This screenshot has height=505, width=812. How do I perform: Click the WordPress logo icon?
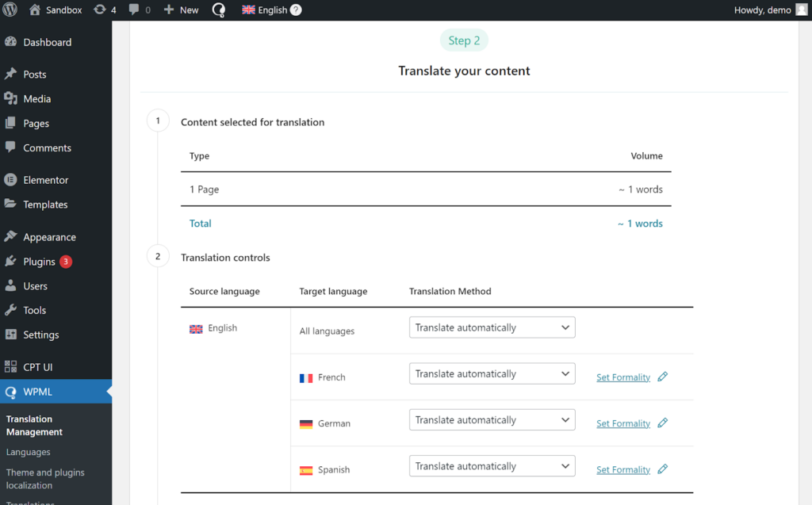[10, 10]
